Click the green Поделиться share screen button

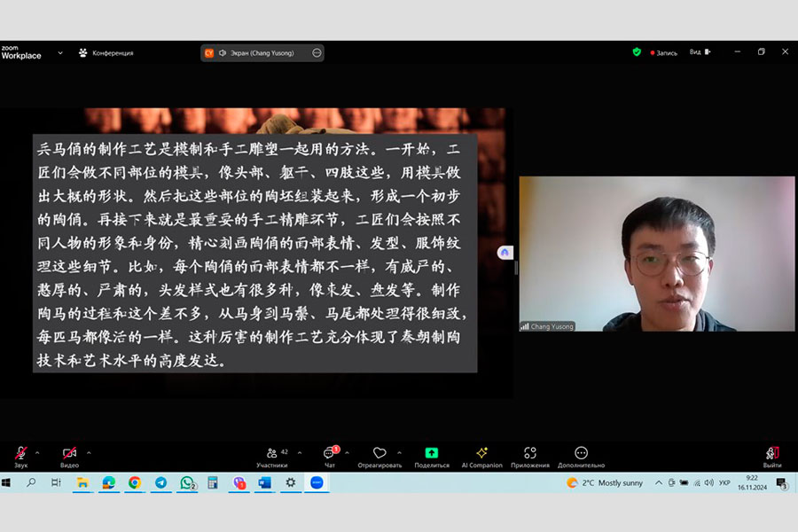coord(432,457)
